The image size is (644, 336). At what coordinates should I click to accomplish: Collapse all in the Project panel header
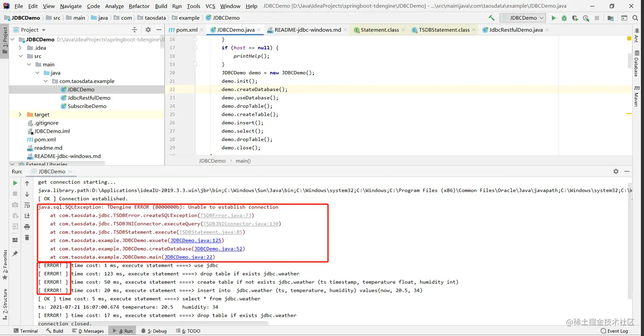pos(135,30)
